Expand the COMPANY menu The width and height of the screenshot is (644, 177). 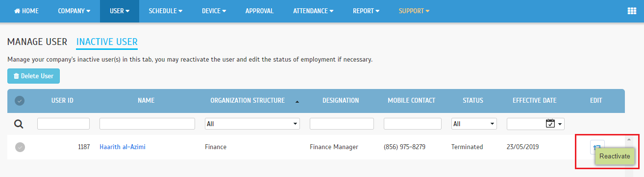[x=74, y=11]
